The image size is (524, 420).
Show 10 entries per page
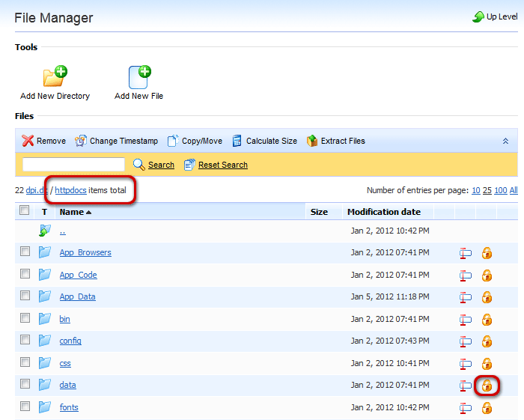(476, 190)
